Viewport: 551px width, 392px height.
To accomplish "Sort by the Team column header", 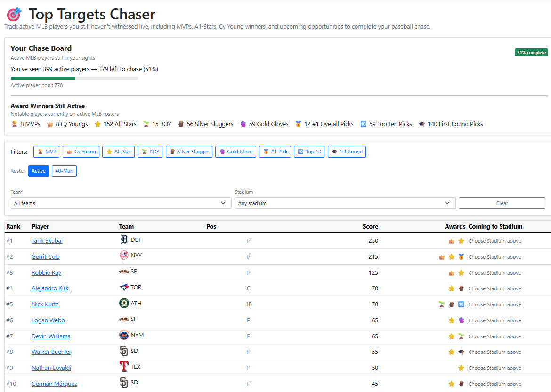I will [x=127, y=226].
